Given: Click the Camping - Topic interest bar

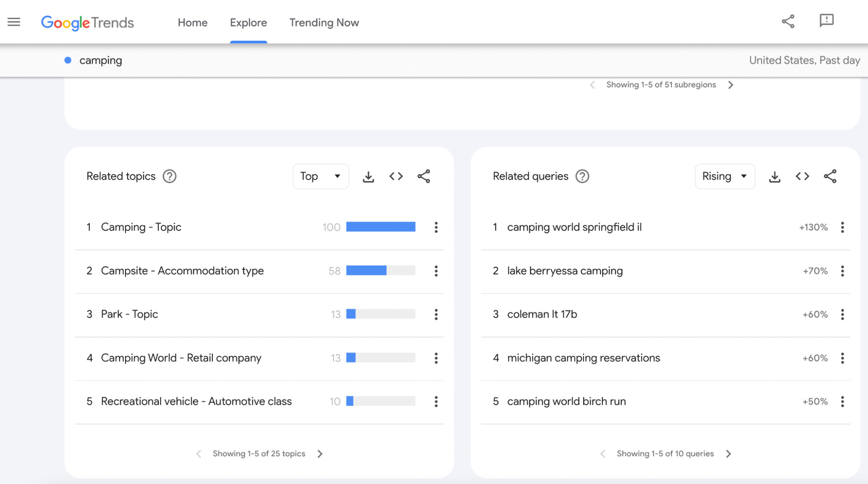Looking at the screenshot, I should click(380, 227).
